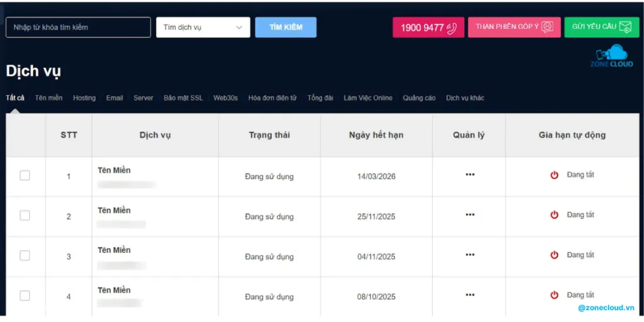
Task: Click the Quản lý column header
Action: [x=469, y=135]
